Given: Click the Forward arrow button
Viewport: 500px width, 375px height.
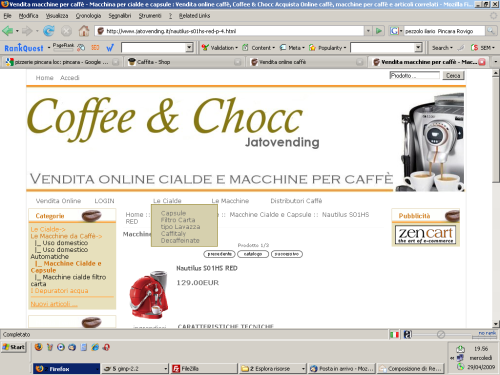Looking at the screenshot, I should click(x=27, y=31).
